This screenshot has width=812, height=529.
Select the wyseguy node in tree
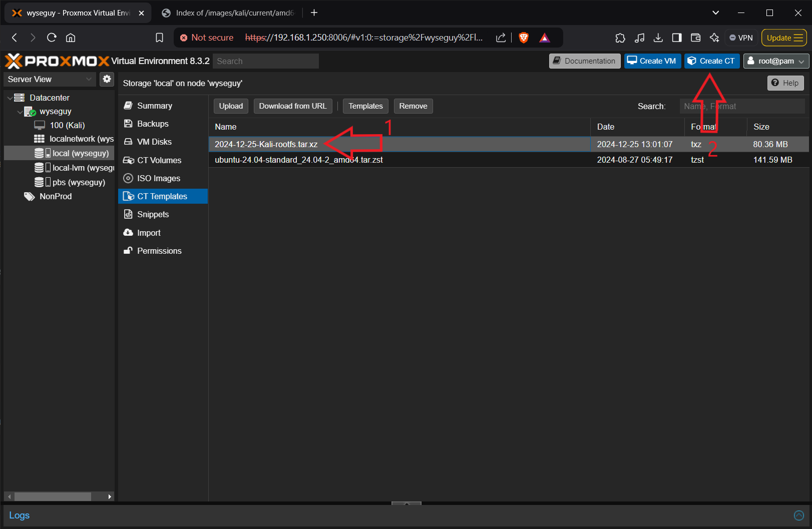(x=55, y=112)
